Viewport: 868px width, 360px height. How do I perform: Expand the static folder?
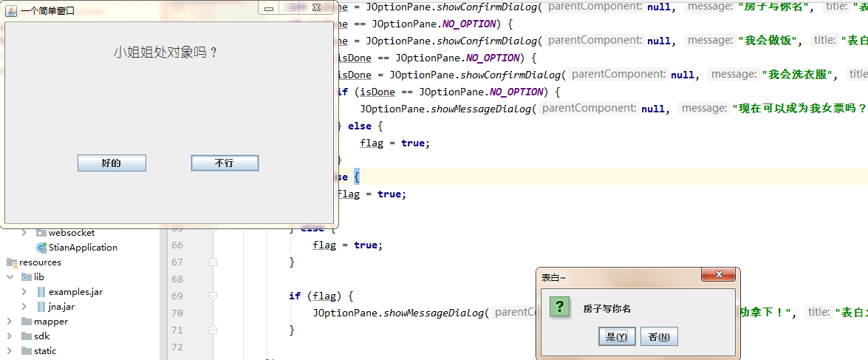pos(10,350)
